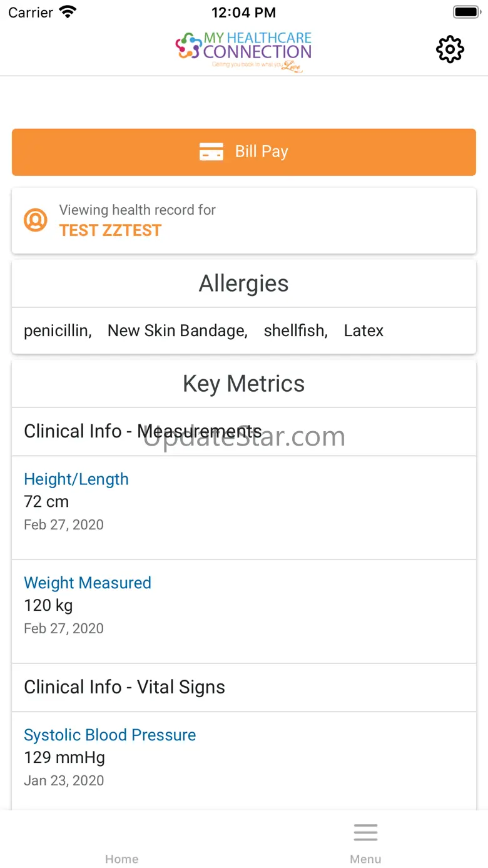Select the shellfish allergy entry
488x868 pixels.
click(295, 331)
